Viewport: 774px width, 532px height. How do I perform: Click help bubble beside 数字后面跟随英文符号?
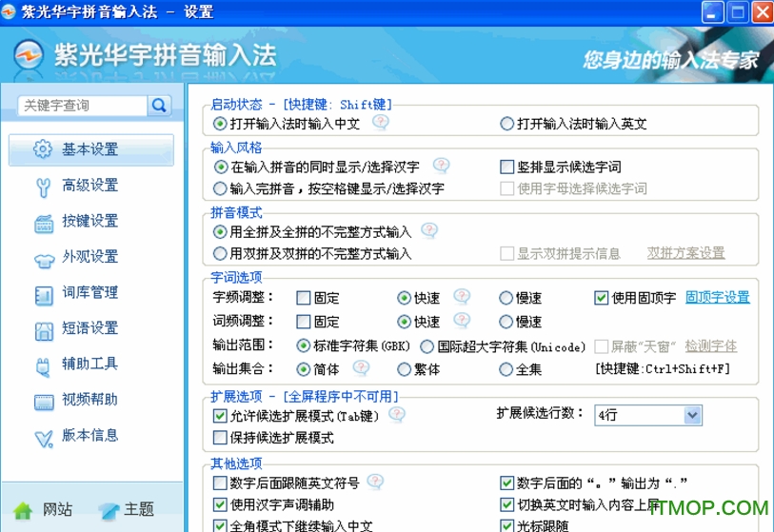click(x=375, y=482)
